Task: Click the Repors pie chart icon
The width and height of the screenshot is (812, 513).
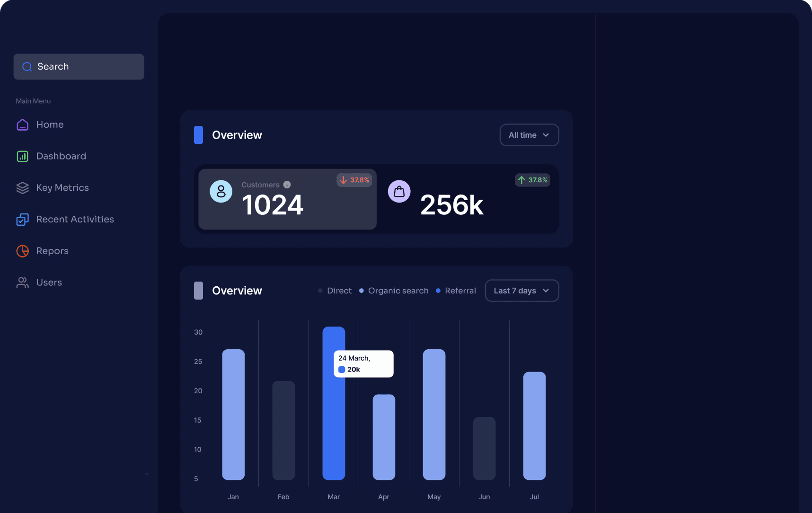Action: (x=23, y=251)
